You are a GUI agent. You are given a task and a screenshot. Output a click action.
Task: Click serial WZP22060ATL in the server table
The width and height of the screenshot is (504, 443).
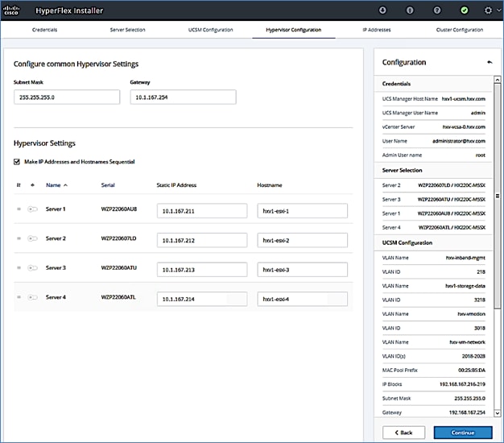pos(118,297)
